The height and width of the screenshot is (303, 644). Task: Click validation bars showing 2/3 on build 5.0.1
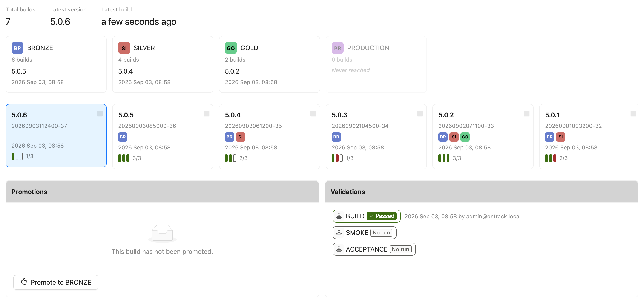tap(551, 158)
